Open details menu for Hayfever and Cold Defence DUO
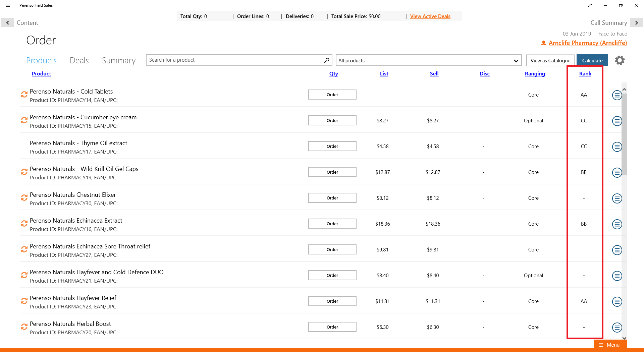Screen dimensions: 644x352 point(617,276)
